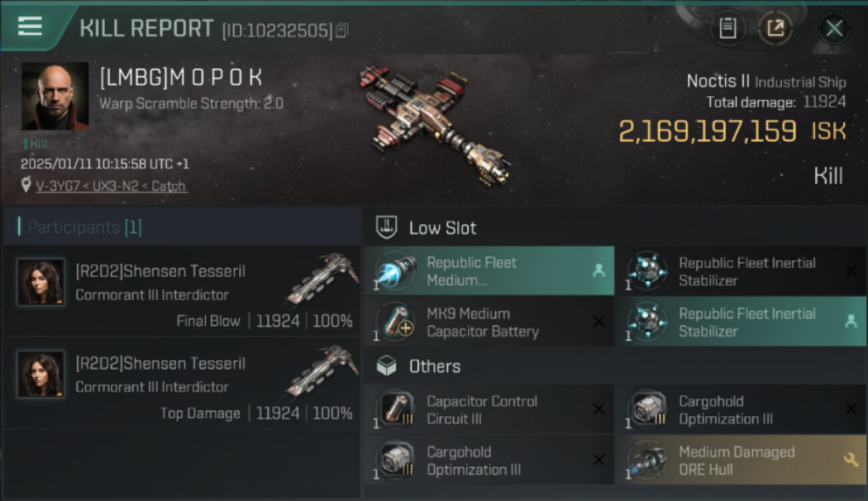View the Top Damage Cormorant III ship
The image size is (868, 501).
[324, 371]
